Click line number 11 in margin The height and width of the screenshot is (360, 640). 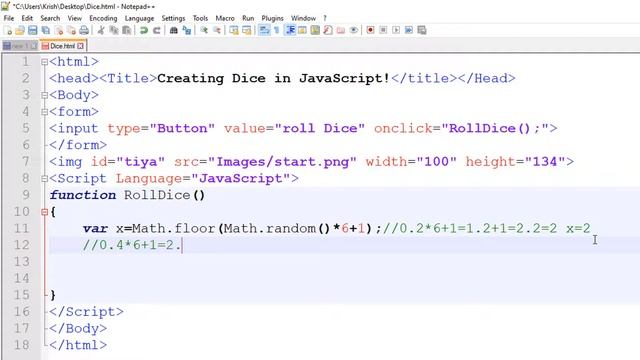click(22, 228)
